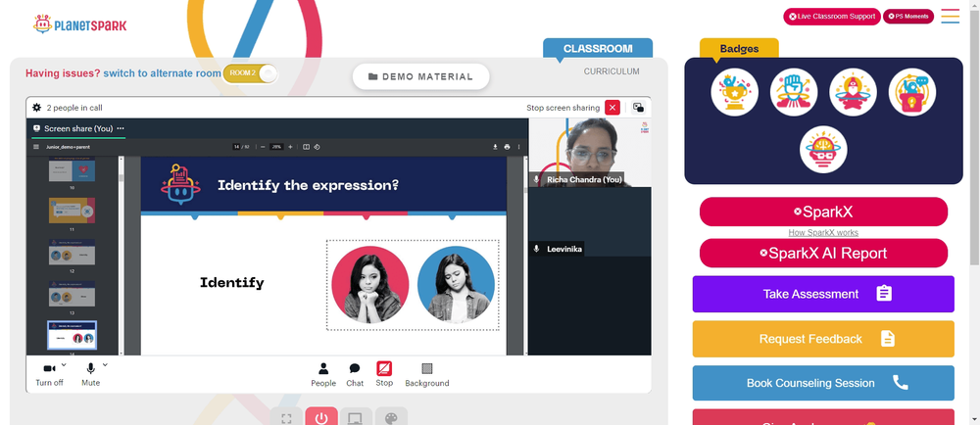This screenshot has height=425, width=980.
Task: Click PDF page number field showing 14
Action: coord(237,147)
